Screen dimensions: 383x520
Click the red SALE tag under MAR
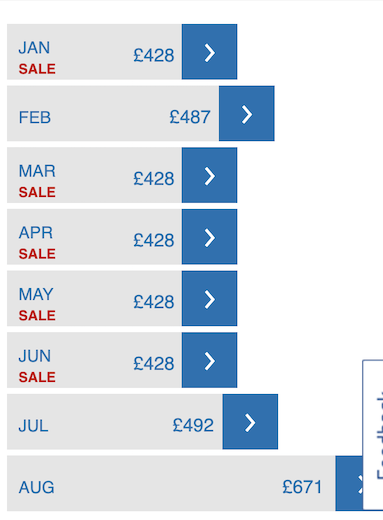(x=37, y=192)
